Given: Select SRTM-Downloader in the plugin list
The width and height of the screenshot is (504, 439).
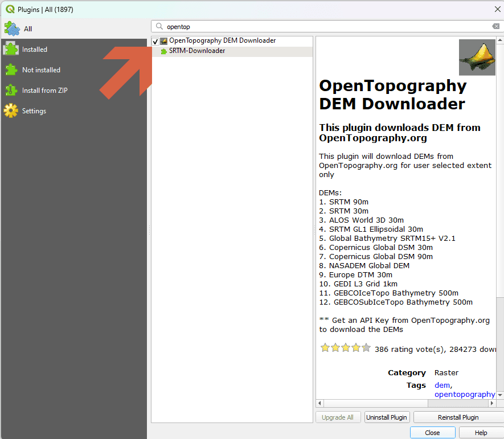Looking at the screenshot, I should pos(232,51).
